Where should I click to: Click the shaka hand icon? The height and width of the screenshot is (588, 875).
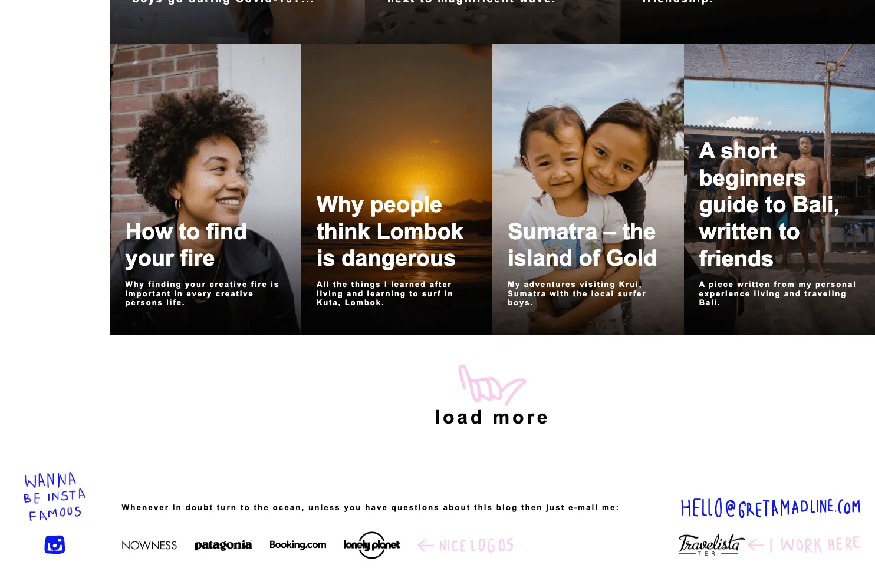492,384
